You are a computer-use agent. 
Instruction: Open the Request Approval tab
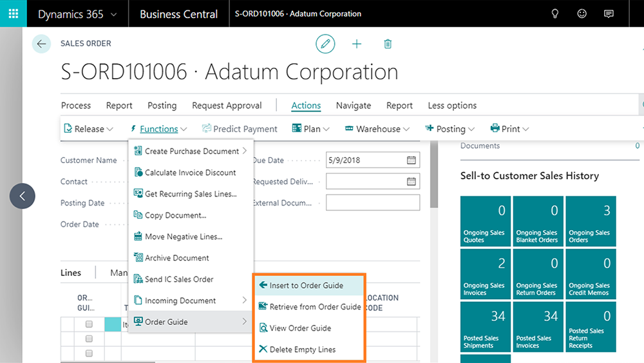[x=227, y=105]
